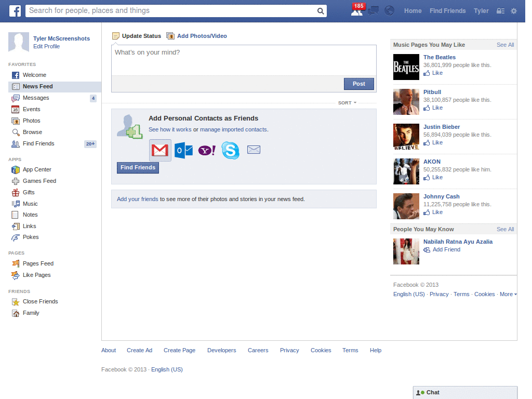Click the Facebook logo icon
532x399 pixels.
pyautogui.click(x=15, y=11)
